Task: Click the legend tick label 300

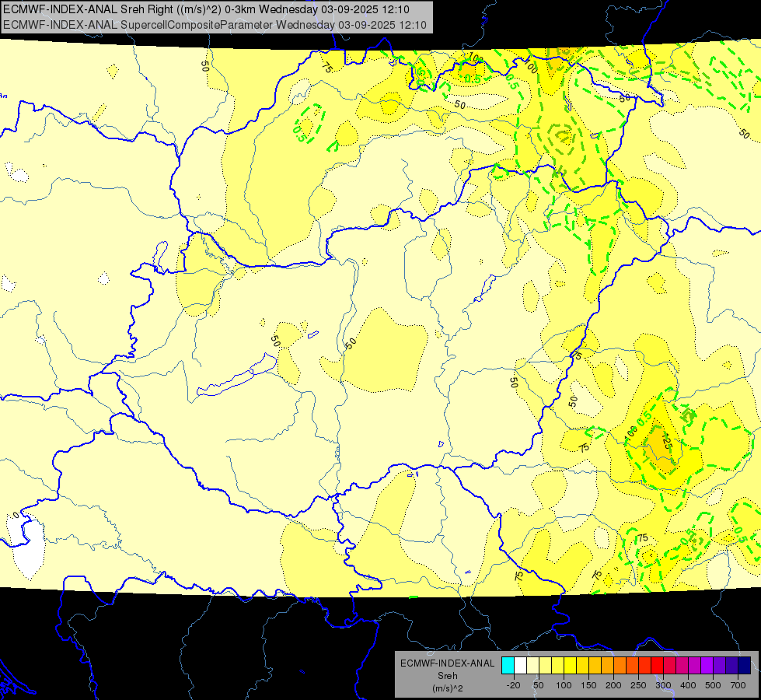Action: point(663,685)
